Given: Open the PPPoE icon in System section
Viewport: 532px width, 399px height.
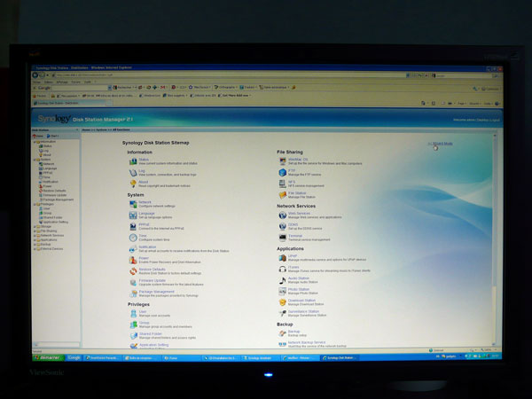Looking at the screenshot, I should tap(133, 226).
